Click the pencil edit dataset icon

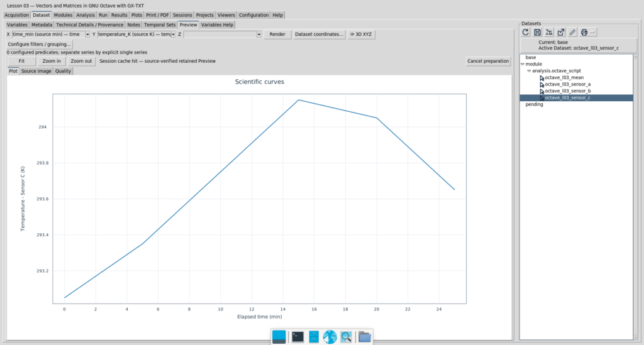pos(572,32)
